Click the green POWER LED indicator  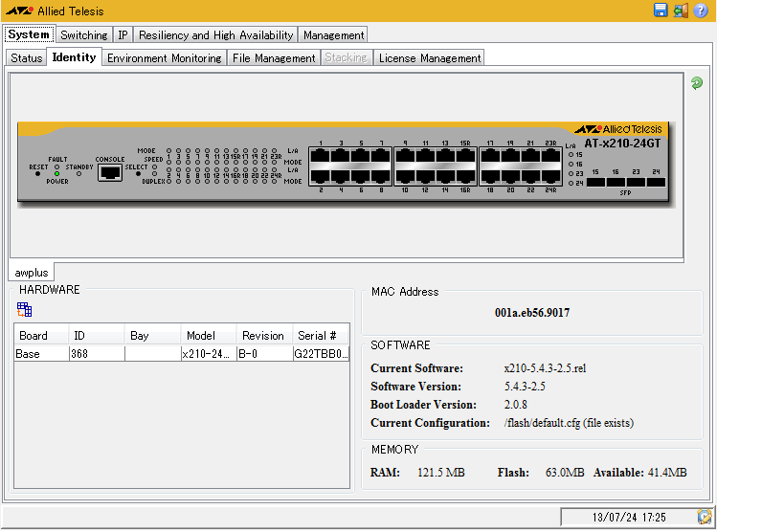[x=57, y=173]
